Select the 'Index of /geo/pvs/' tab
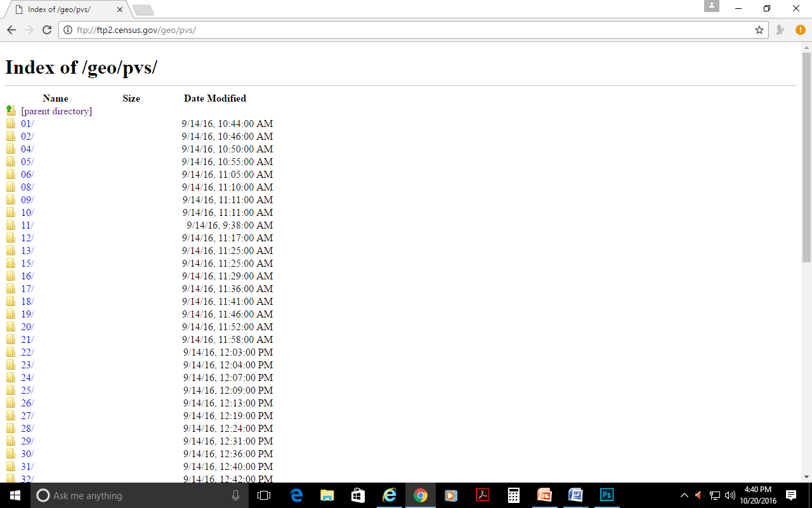The height and width of the screenshot is (508, 812). 67,10
